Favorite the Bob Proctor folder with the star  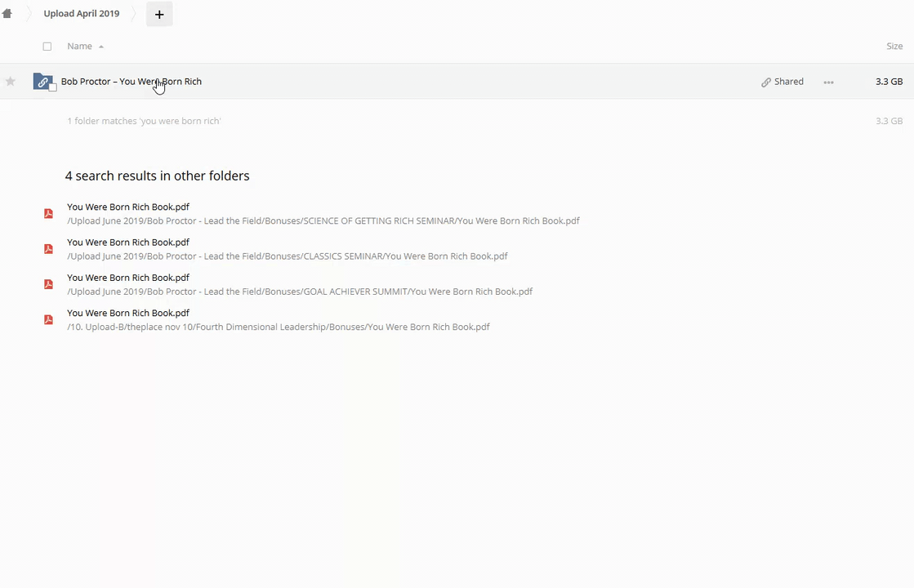pos(11,82)
